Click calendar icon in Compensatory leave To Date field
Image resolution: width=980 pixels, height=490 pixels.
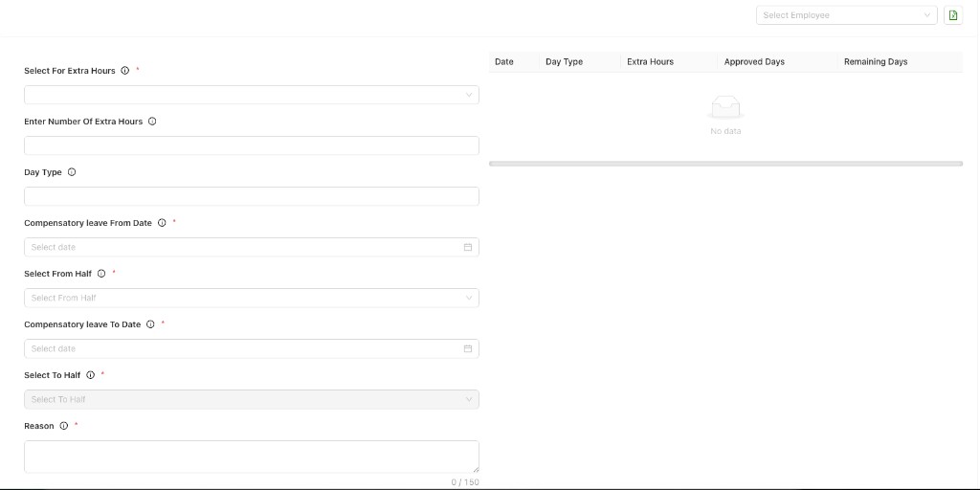467,348
